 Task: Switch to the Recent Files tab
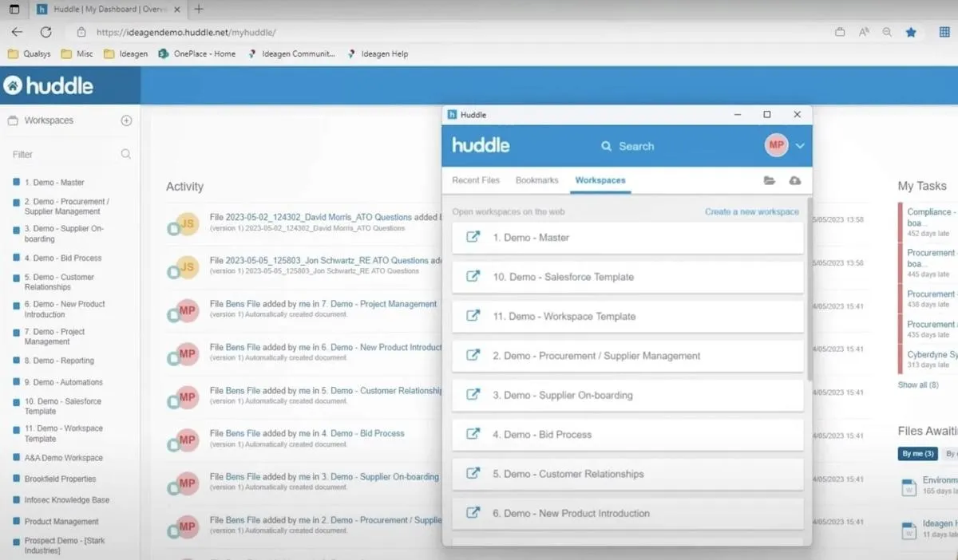476,180
